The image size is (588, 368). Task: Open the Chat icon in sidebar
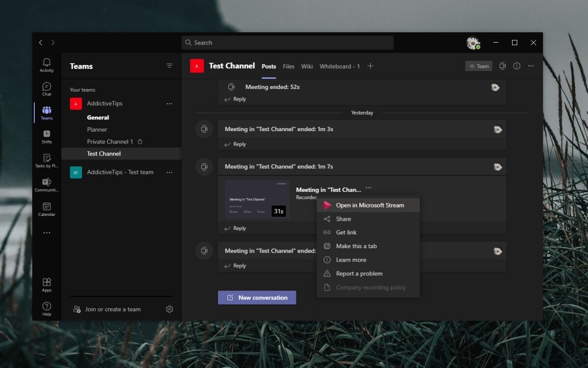tap(47, 89)
